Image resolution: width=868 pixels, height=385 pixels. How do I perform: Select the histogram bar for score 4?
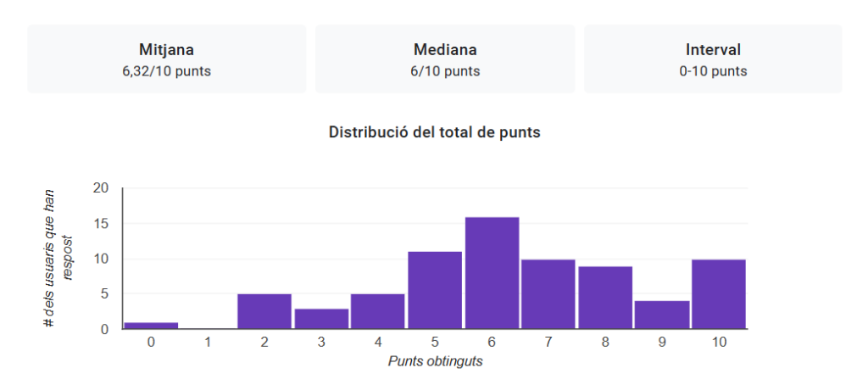pos(378,311)
